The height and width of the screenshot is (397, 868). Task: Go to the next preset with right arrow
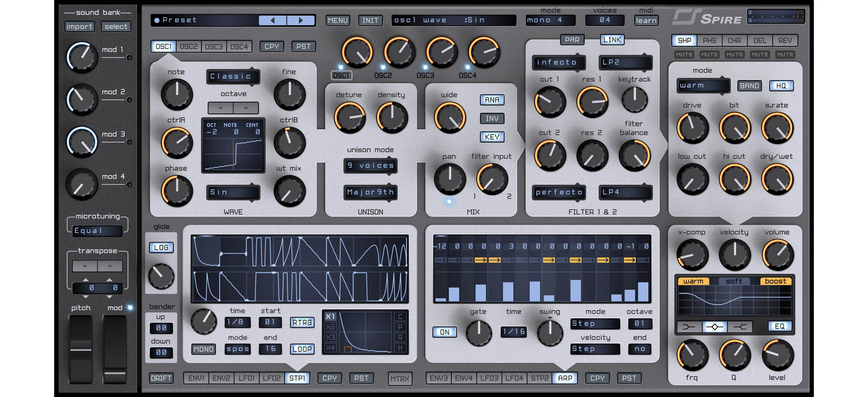301,20
